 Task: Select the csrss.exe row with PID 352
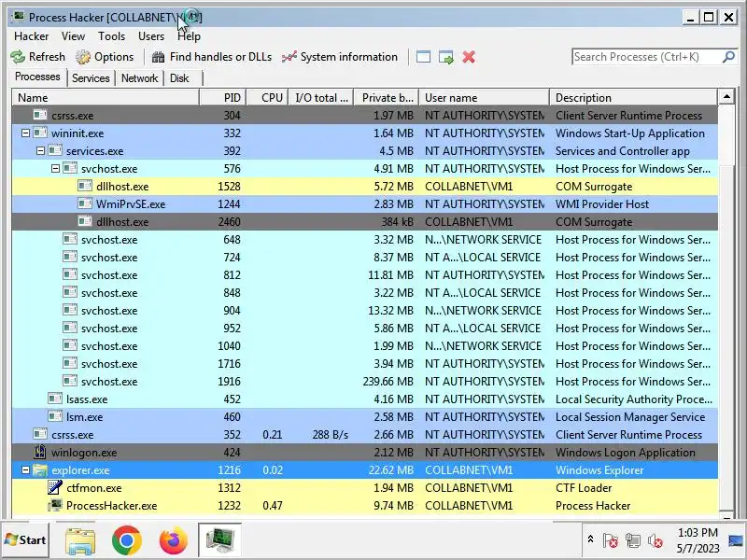click(364, 435)
